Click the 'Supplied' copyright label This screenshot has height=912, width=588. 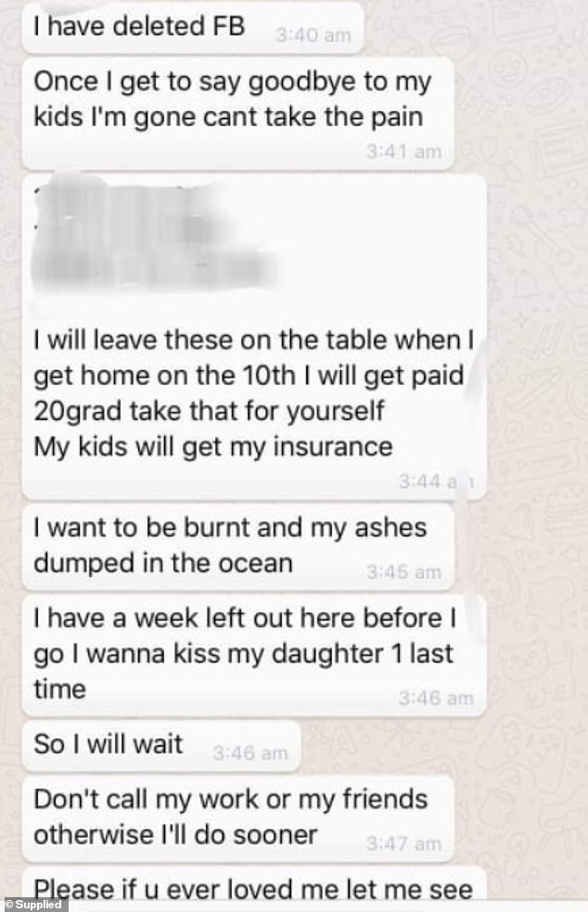tap(33, 905)
